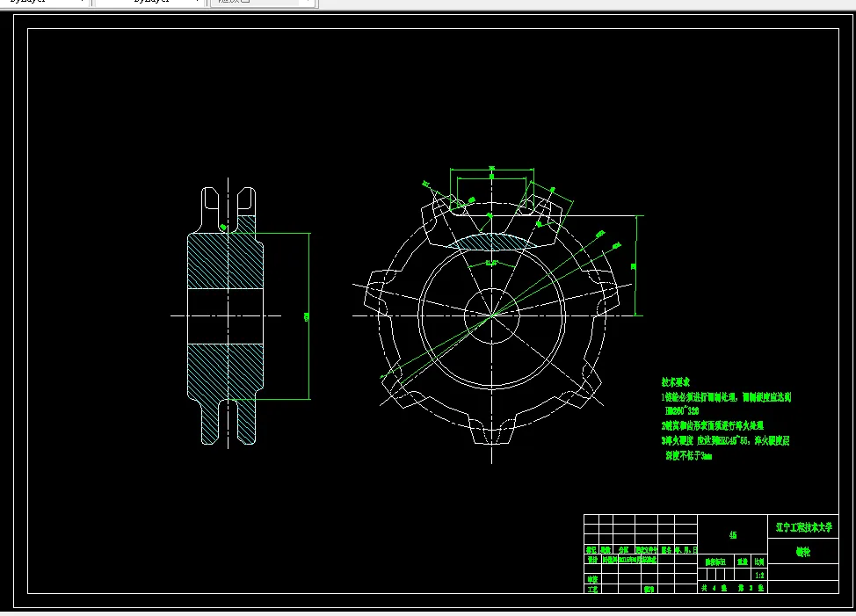The width and height of the screenshot is (856, 616).
Task: Select the 分区 column header
Action: (x=623, y=550)
